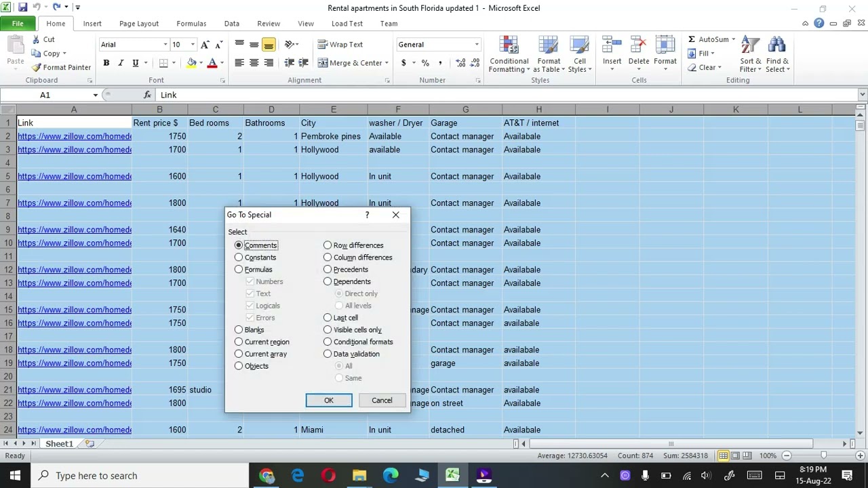
Task: Open the Zillow link in row 24
Action: click(x=75, y=430)
